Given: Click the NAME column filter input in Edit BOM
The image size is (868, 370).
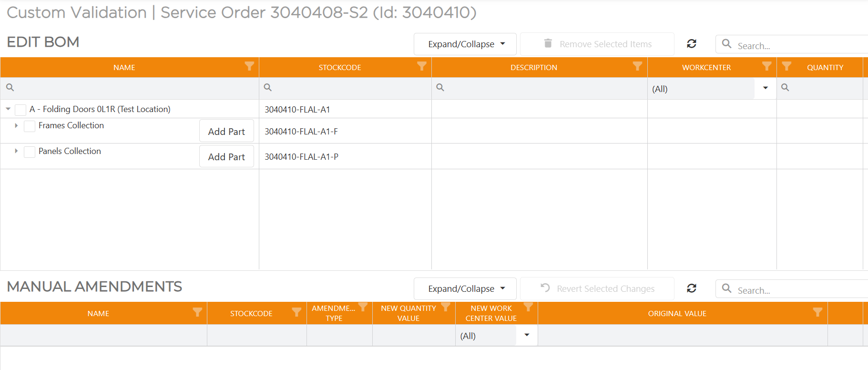Looking at the screenshot, I should pyautogui.click(x=130, y=88).
